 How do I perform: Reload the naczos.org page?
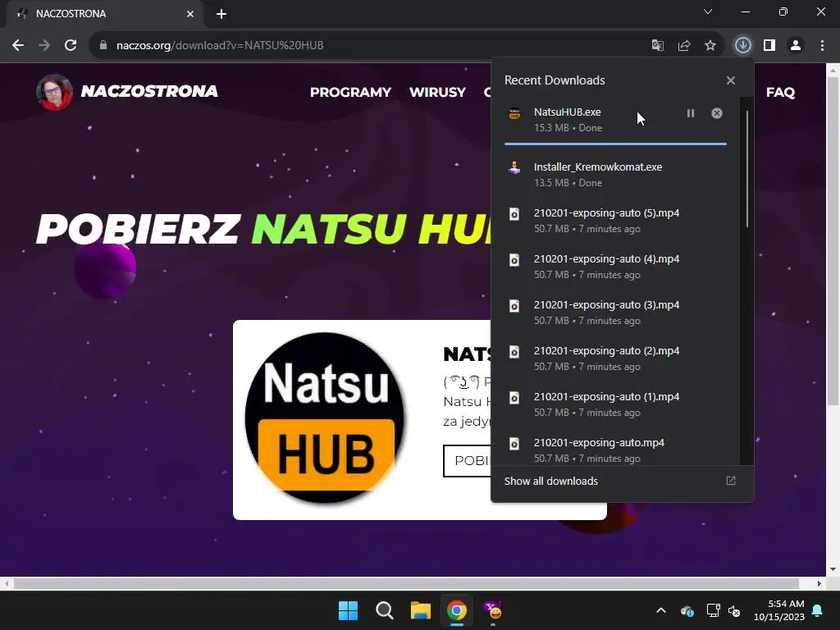click(x=71, y=46)
